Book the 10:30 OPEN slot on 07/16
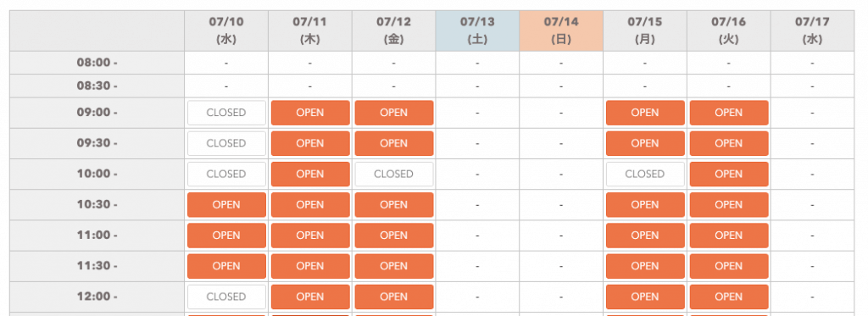 point(728,205)
